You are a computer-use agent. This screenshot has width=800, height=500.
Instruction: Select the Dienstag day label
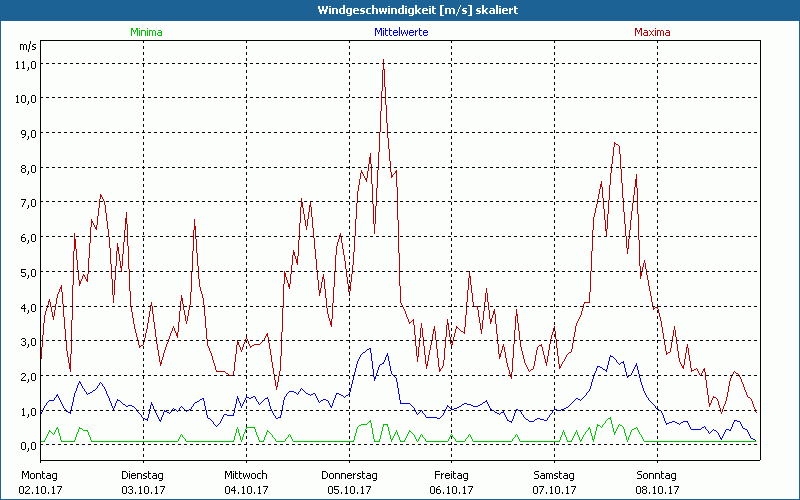143,475
